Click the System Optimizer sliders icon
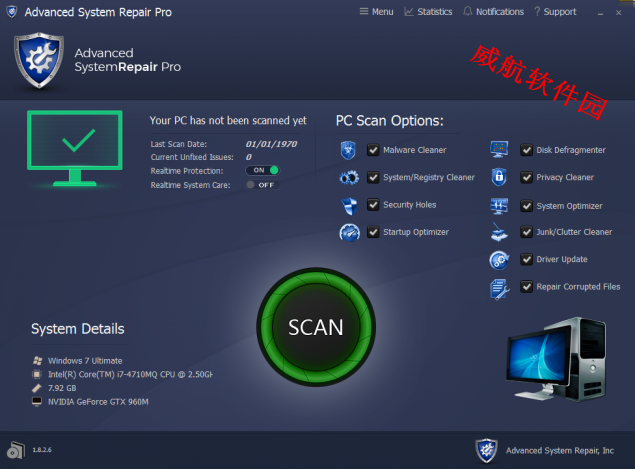The width and height of the screenshot is (635, 469). tap(499, 206)
